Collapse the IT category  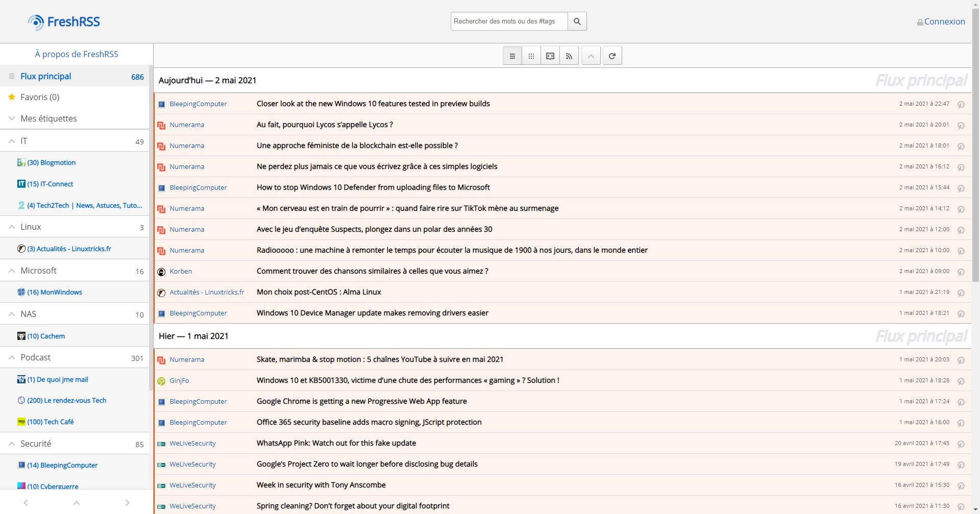click(12, 141)
